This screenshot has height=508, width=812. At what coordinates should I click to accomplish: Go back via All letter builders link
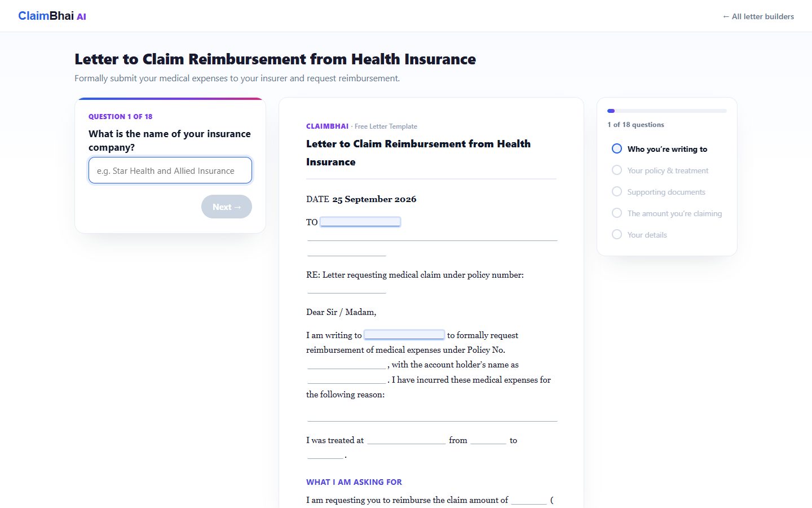click(x=758, y=16)
